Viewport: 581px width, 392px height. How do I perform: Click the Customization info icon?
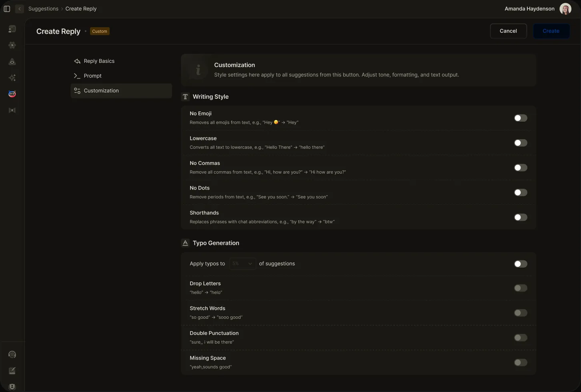point(198,70)
